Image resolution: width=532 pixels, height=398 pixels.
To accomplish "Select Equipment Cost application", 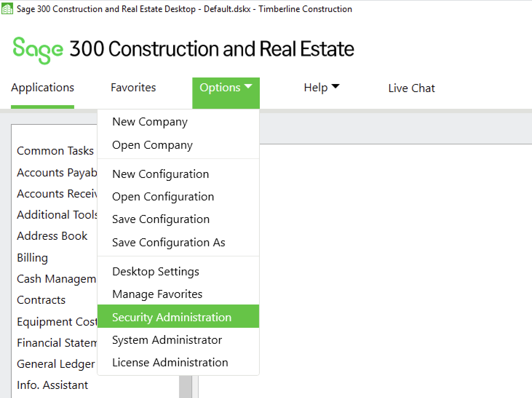I will [x=57, y=322].
